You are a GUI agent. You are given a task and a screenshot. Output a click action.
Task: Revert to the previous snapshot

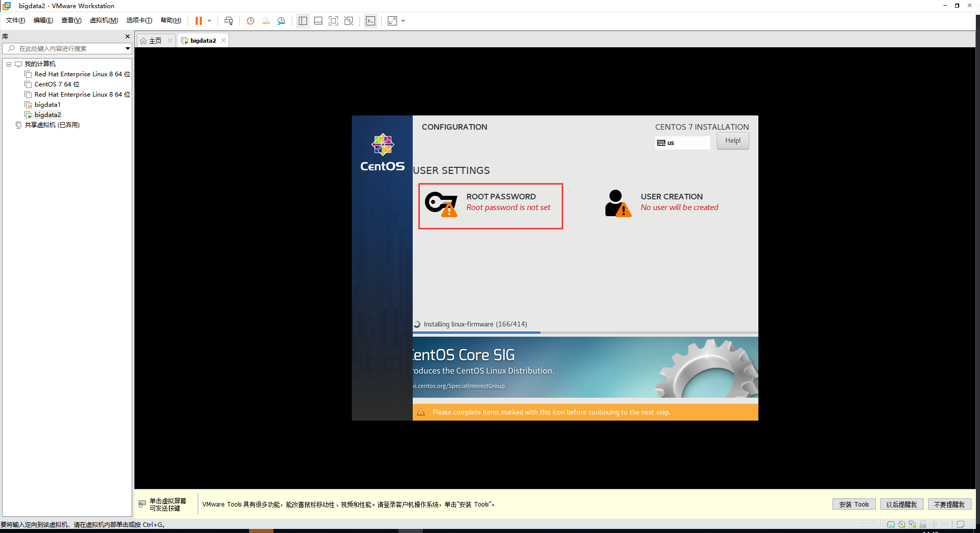[266, 21]
